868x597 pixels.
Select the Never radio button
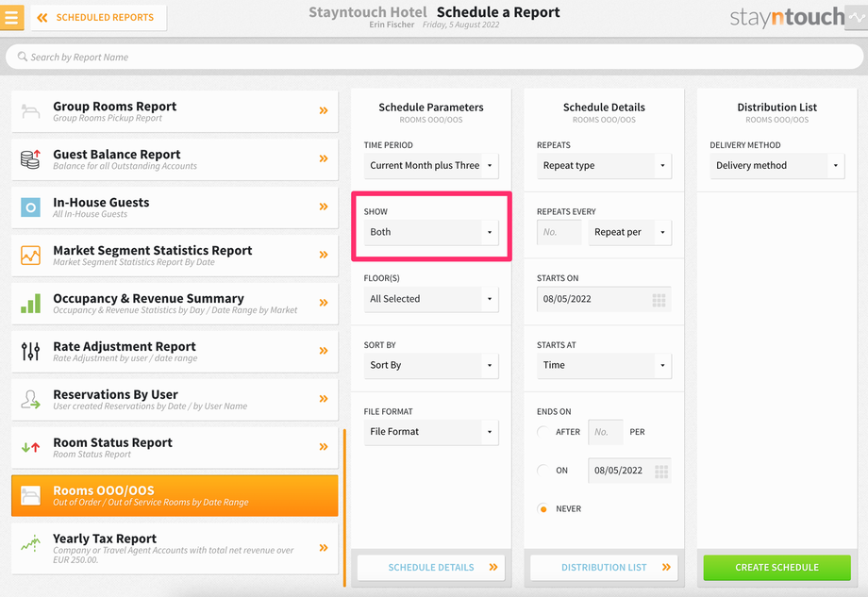click(543, 508)
